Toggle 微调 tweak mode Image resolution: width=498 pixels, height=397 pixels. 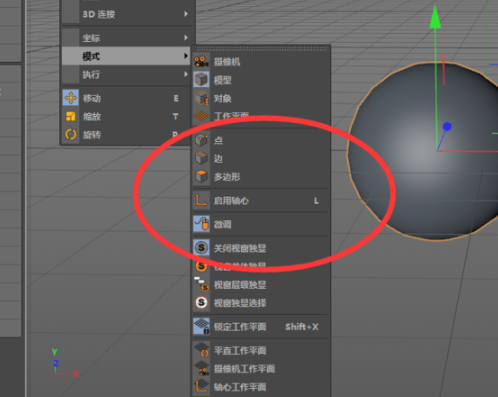pyautogui.click(x=261, y=224)
